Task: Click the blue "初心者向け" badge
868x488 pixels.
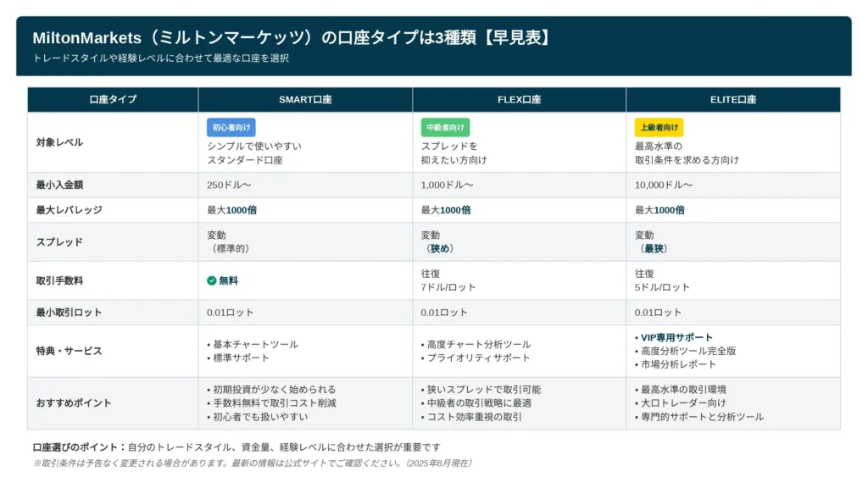Action: pos(231,127)
